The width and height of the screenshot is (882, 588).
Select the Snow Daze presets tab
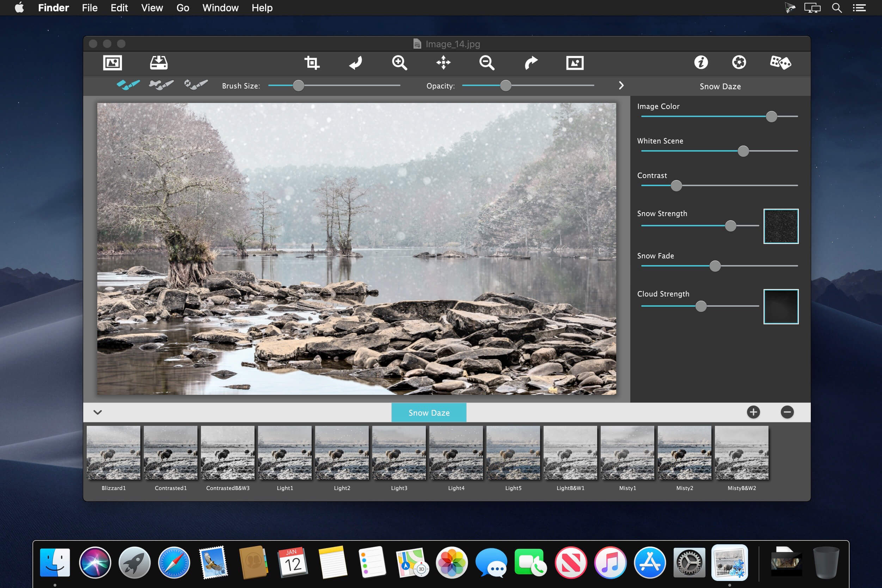[x=429, y=412]
